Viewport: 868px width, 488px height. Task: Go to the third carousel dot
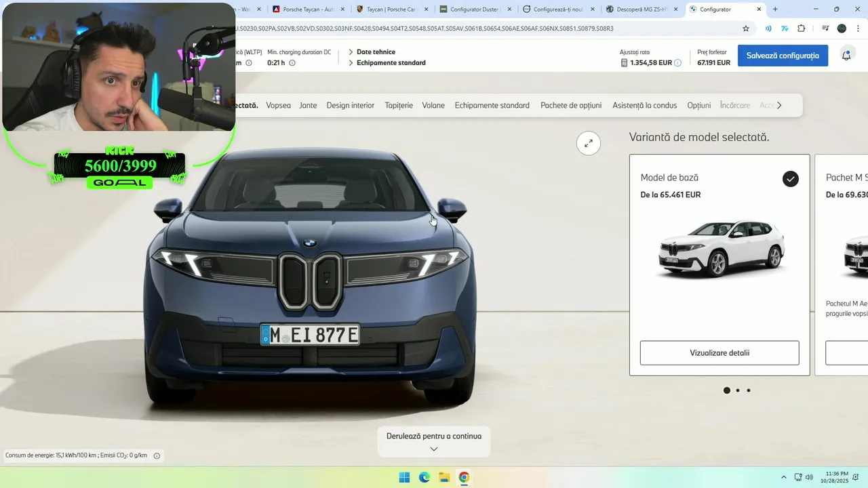point(749,390)
